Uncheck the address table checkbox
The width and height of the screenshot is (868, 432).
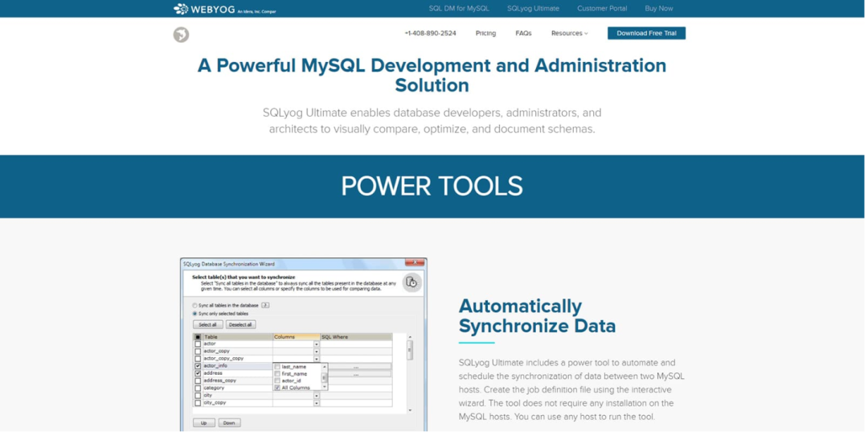199,373
